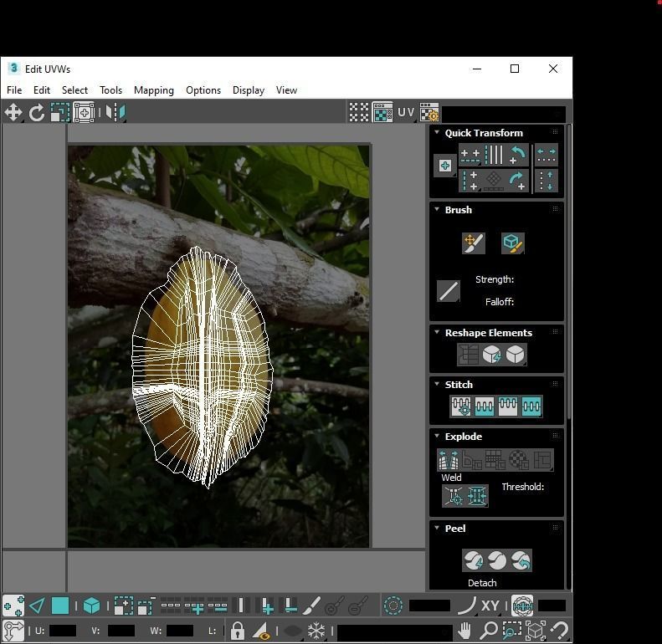
Task: Open the Tools menu
Action: tap(110, 90)
